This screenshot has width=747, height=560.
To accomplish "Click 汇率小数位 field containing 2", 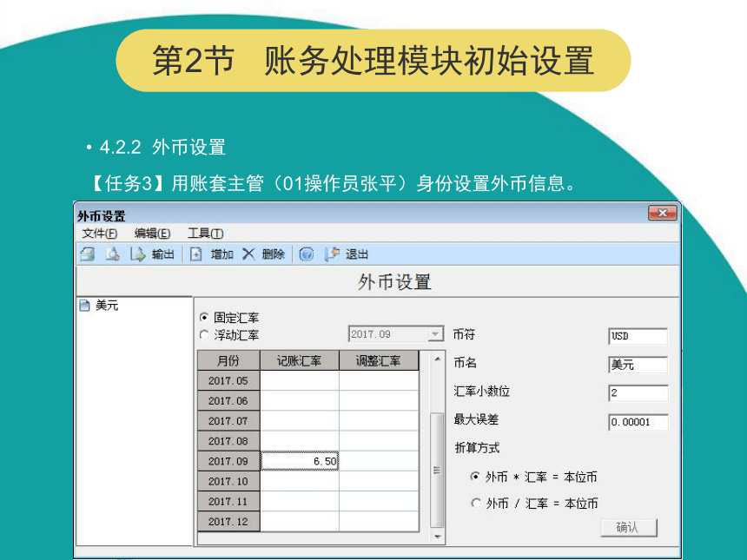I will point(638,393).
